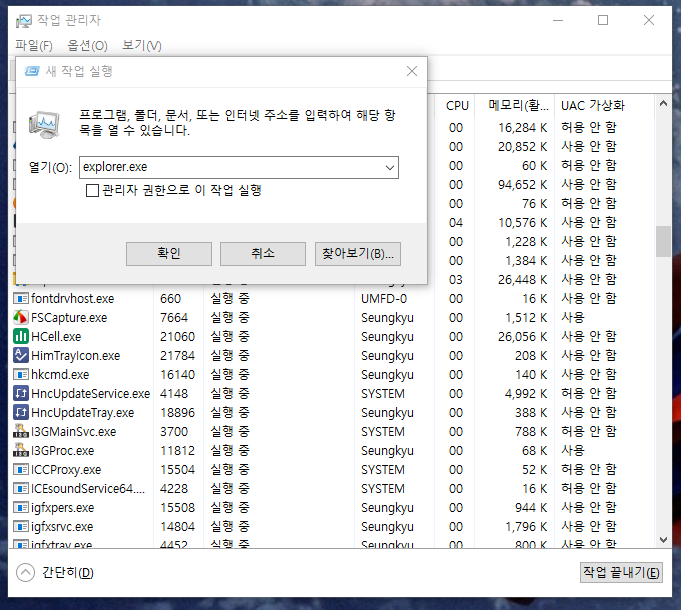Viewport: 681px width, 610px height.
Task: Click the 찾아보기(B)... button
Action: tap(357, 254)
